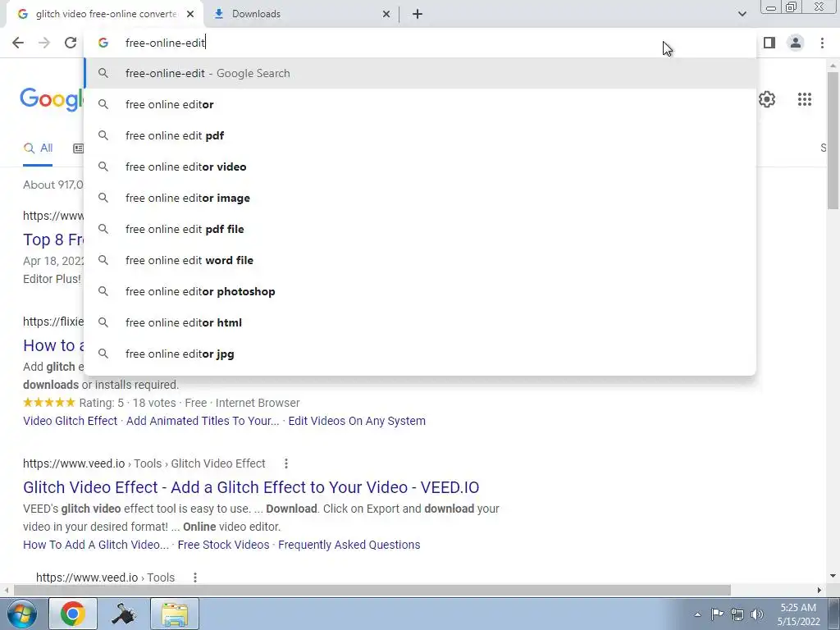Open the plug tool taskbar icon
Screen dimensions: 840x630
click(124, 614)
